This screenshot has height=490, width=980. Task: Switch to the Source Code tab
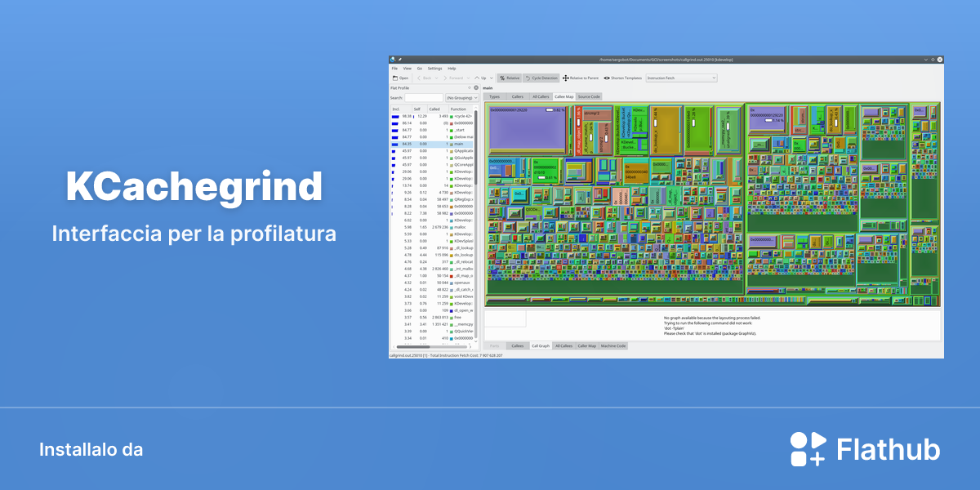click(x=589, y=96)
